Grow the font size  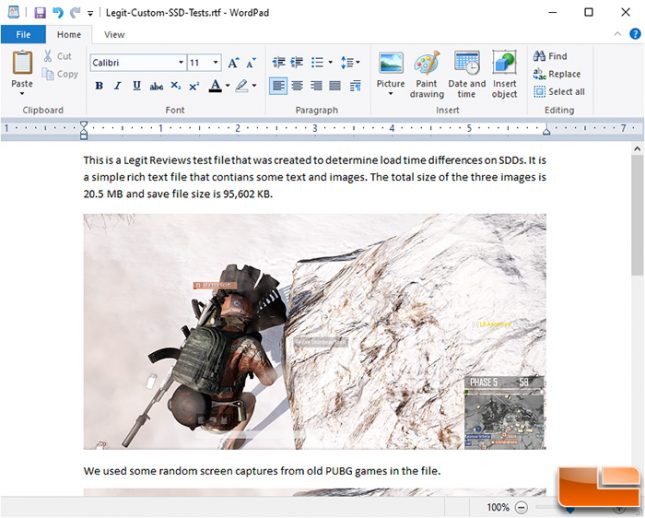233,63
